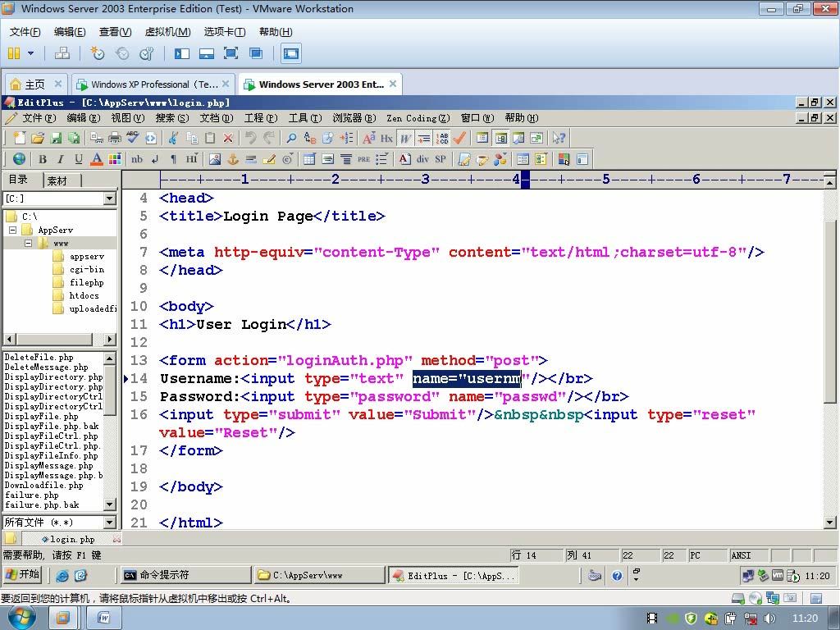840x630 pixels.
Task: Insert div tag icon
Action: (422, 159)
